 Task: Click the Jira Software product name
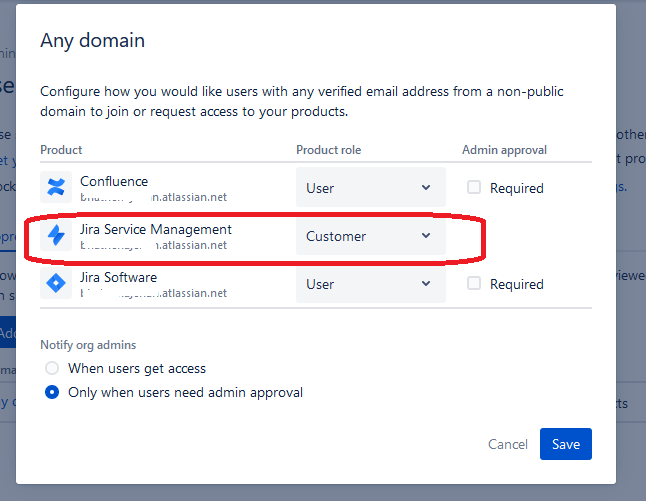tap(118, 277)
